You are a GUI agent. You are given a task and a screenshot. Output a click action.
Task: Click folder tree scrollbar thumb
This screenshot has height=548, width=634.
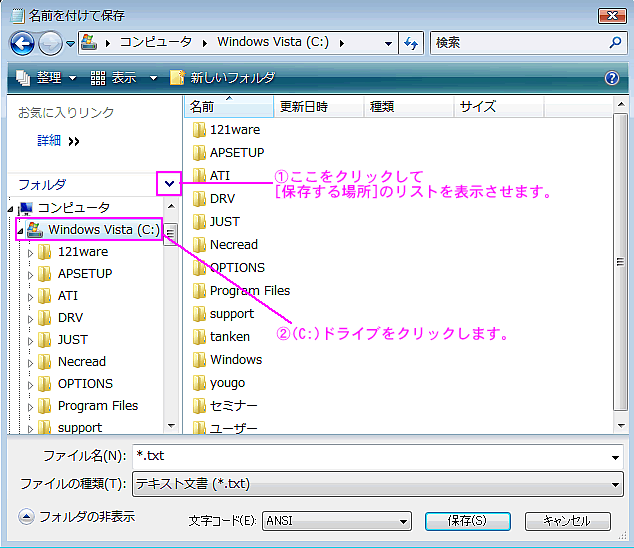tap(171, 234)
